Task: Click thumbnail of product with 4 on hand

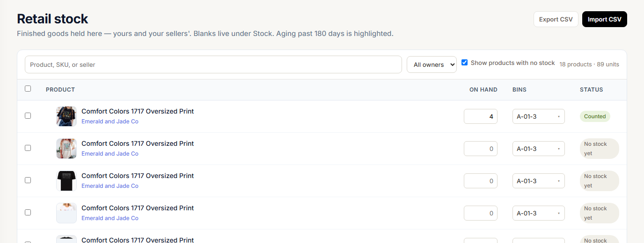Action: click(66, 116)
